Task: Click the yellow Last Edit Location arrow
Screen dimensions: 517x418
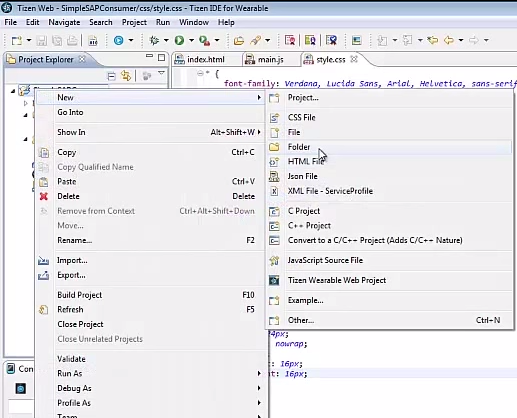Action: tap(433, 41)
